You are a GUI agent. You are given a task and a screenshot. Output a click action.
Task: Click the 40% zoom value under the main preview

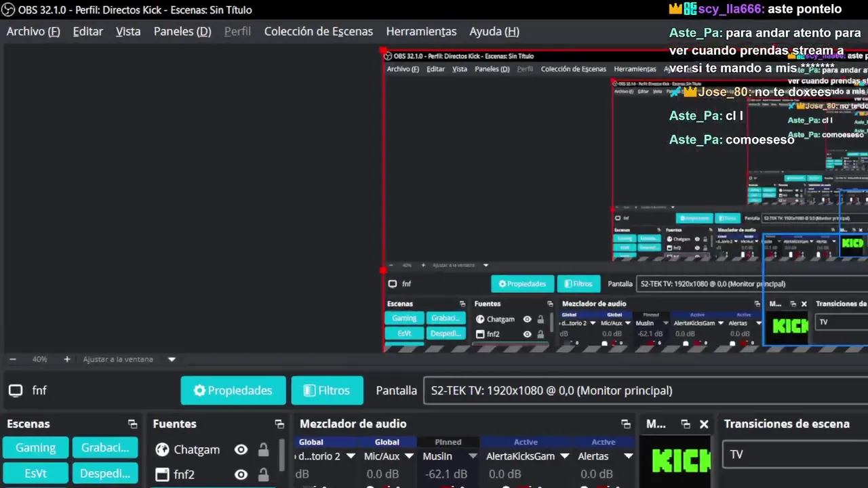point(39,359)
